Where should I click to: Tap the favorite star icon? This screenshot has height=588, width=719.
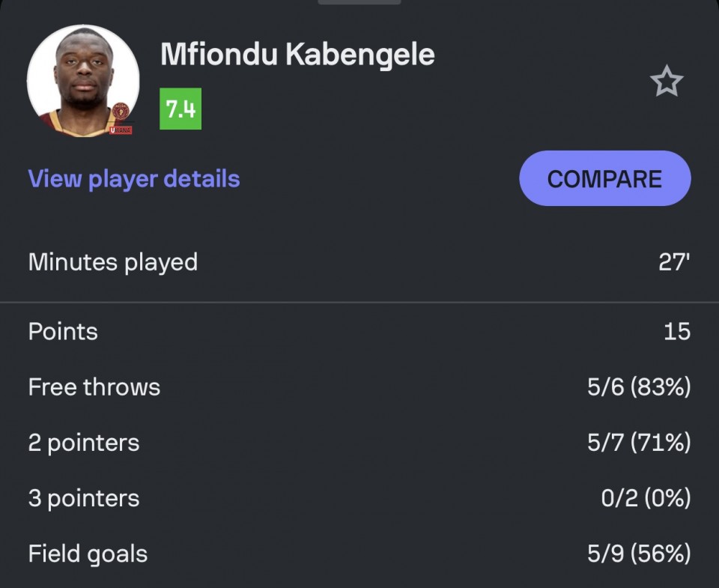point(667,81)
